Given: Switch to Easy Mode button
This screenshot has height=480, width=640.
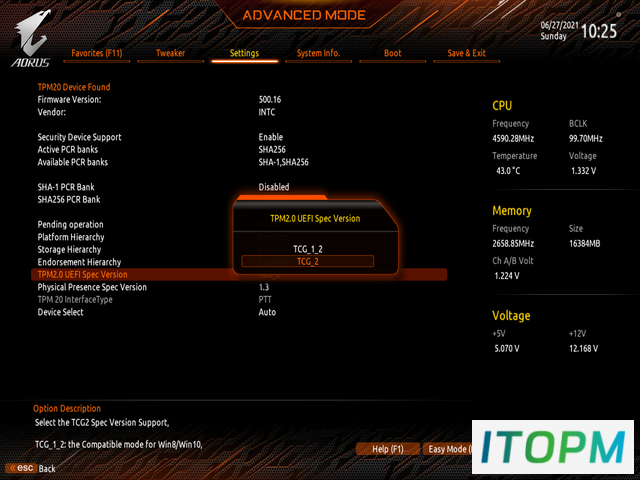Looking at the screenshot, I should pos(448,449).
